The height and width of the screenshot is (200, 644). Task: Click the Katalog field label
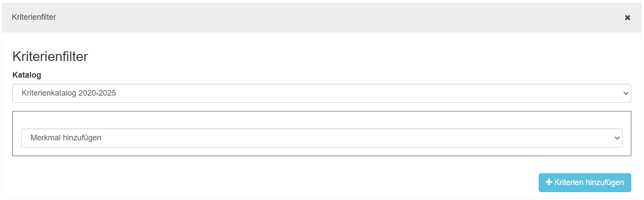coord(27,75)
